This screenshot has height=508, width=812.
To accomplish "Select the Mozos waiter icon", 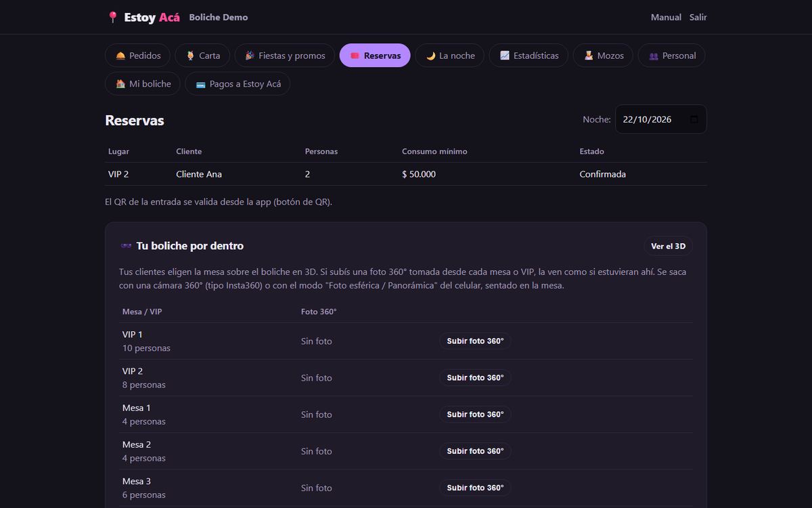I will click(x=589, y=56).
